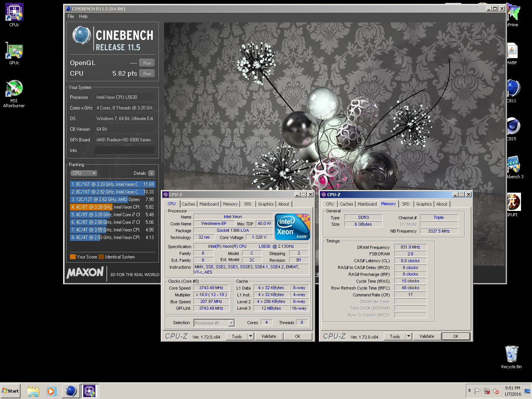
Task: Open Windows Media Player from taskbar
Action: point(52,391)
